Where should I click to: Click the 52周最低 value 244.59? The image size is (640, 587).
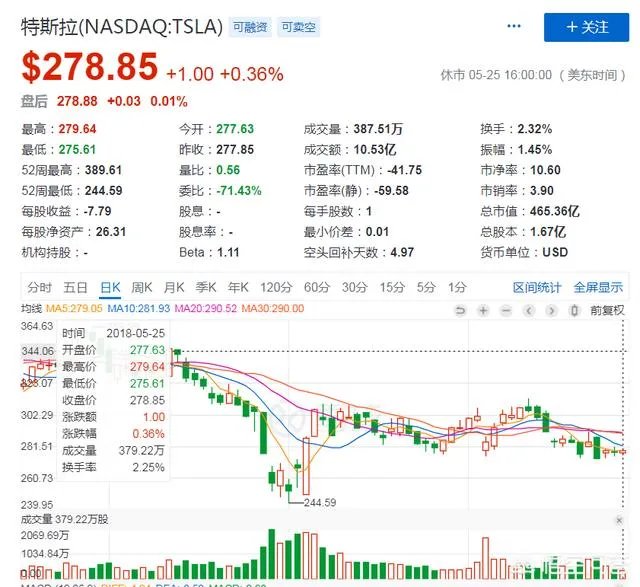point(103,191)
